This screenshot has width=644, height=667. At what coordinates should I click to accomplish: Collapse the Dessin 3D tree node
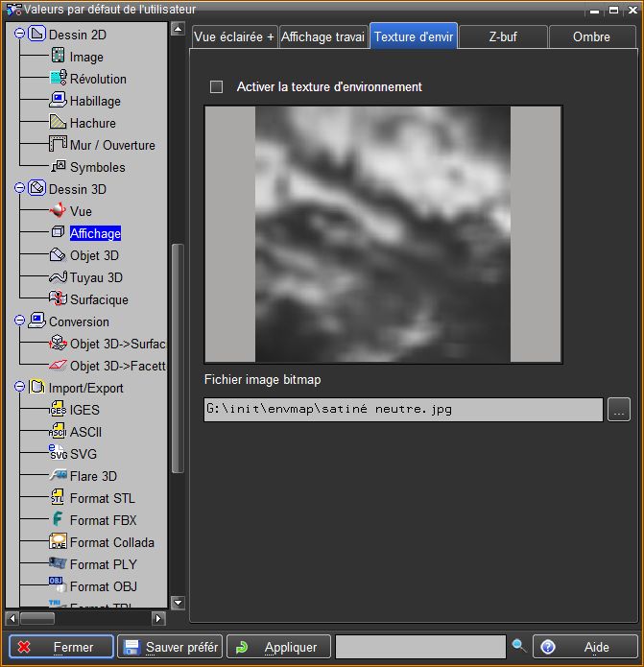(19, 189)
